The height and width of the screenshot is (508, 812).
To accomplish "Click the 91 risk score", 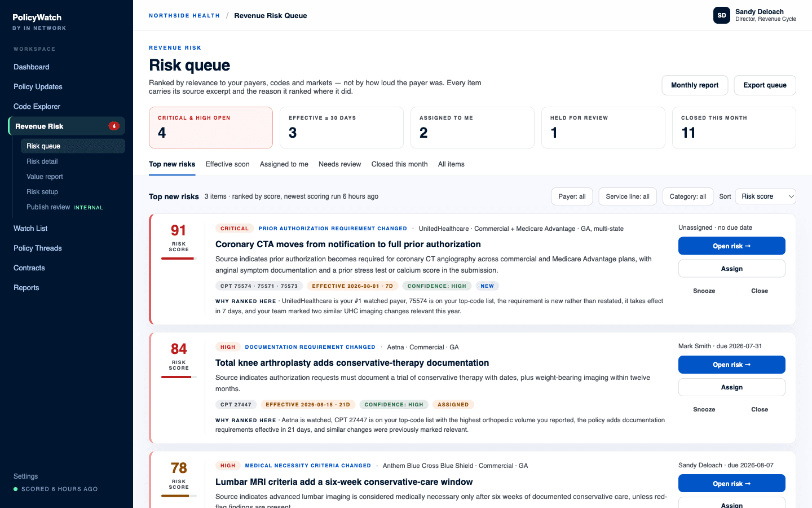I will click(x=178, y=230).
